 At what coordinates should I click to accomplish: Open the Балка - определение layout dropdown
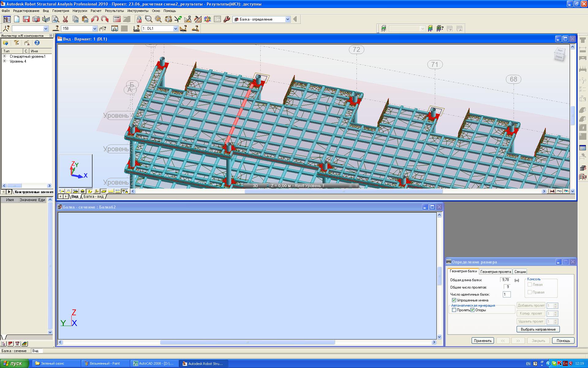pyautogui.click(x=288, y=19)
